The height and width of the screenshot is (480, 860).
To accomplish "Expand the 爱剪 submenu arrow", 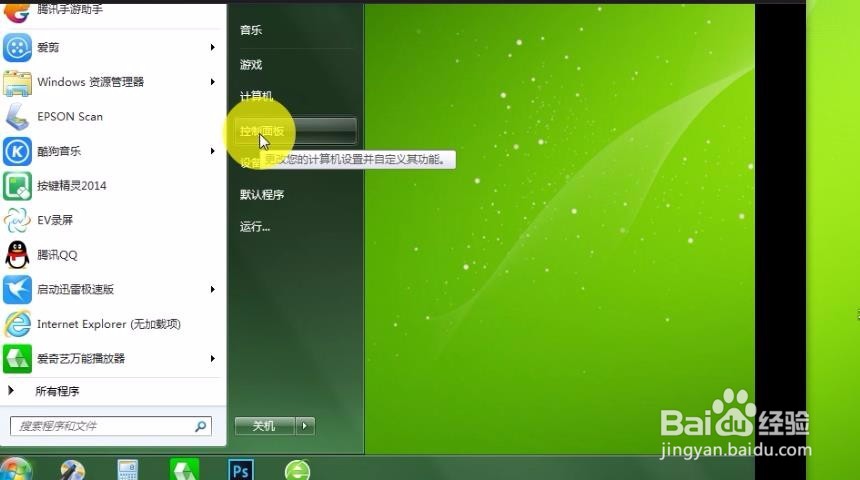I will click(212, 48).
